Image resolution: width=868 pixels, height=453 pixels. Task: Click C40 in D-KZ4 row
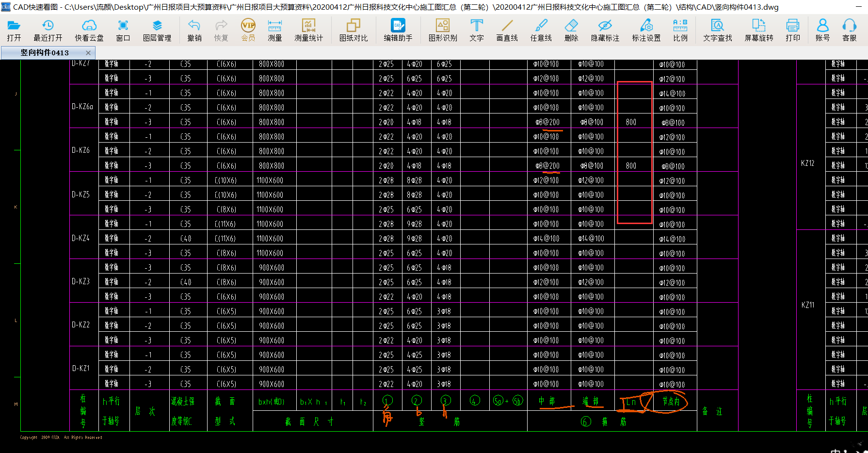pos(186,239)
